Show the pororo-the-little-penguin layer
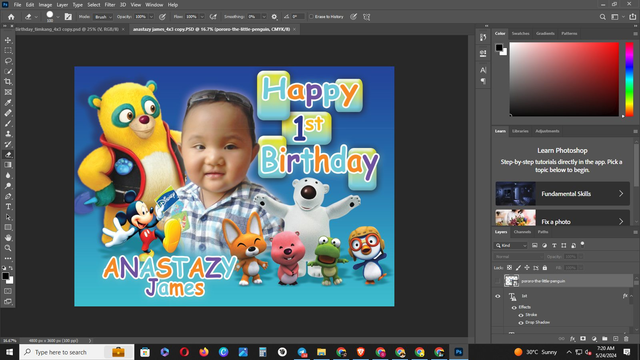Image resolution: width=640 pixels, height=360 pixels. (x=498, y=281)
